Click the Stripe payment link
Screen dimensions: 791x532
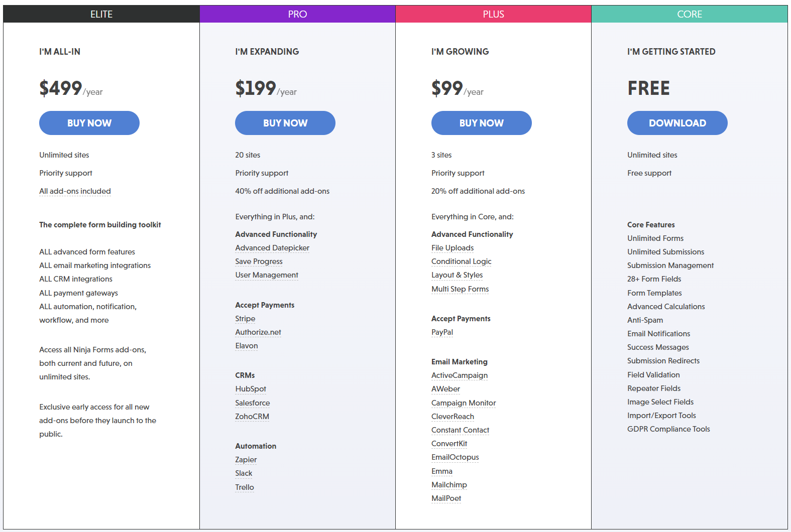(x=245, y=318)
